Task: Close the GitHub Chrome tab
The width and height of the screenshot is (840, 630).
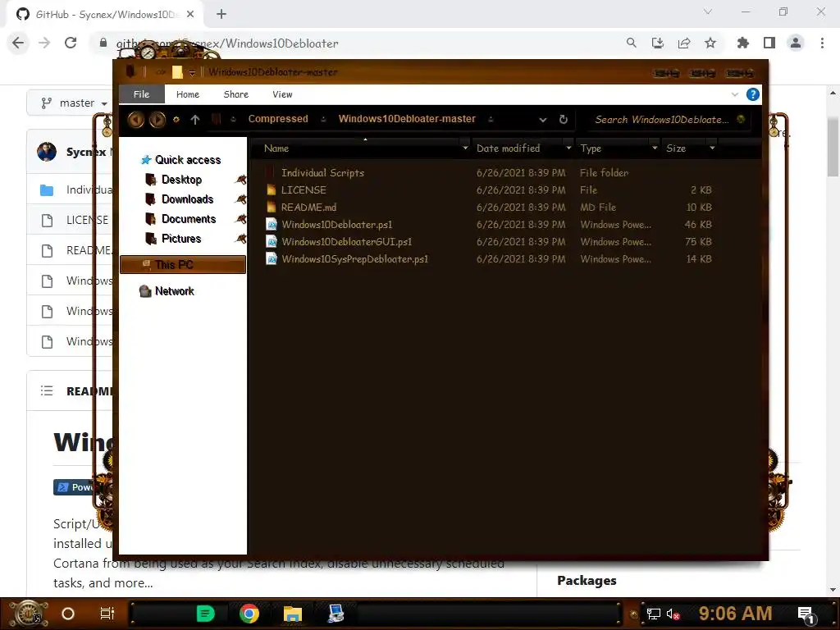Action: click(x=190, y=15)
